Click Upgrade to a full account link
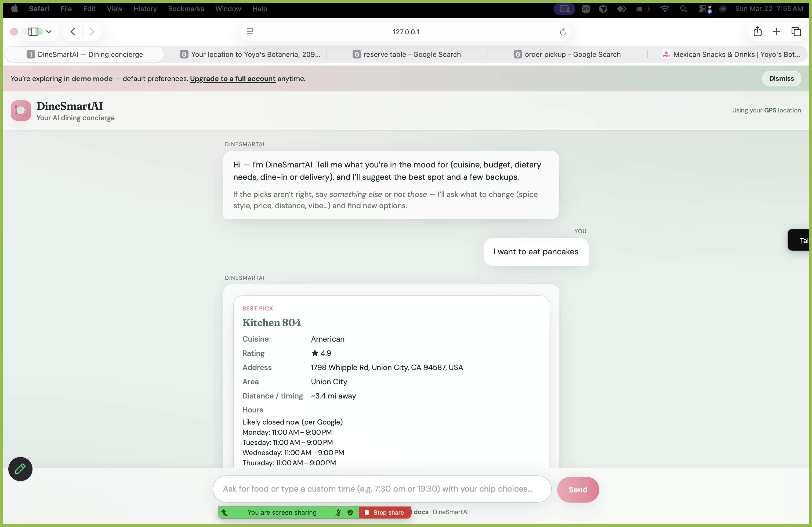Image resolution: width=812 pixels, height=527 pixels. coord(232,78)
